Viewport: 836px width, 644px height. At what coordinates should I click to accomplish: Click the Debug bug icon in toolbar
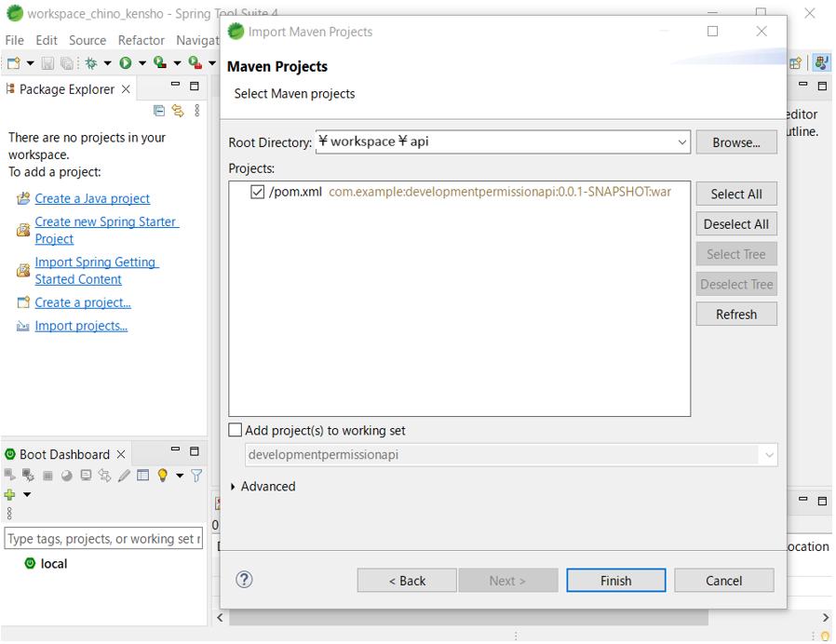point(91,63)
